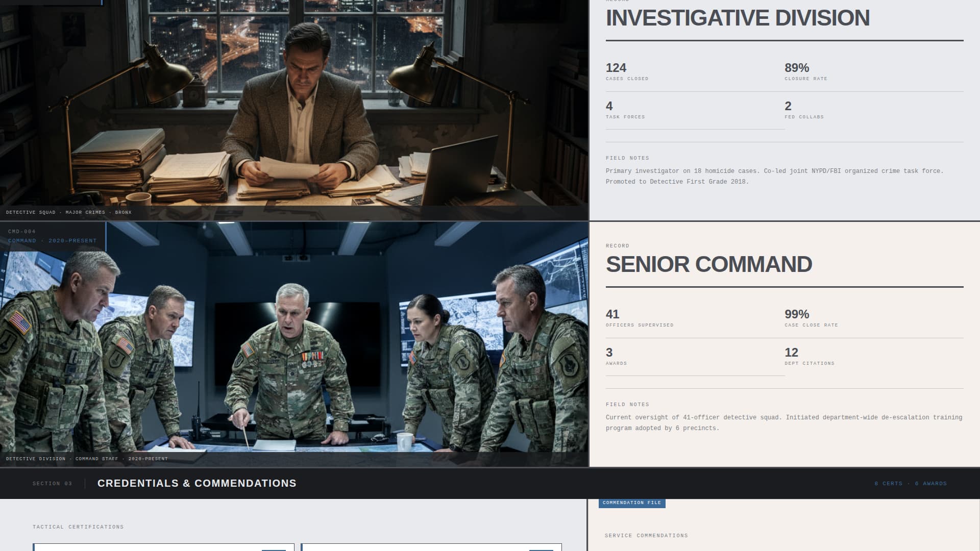Click the TACTICAL CERTIFICATIONS label

(78, 527)
